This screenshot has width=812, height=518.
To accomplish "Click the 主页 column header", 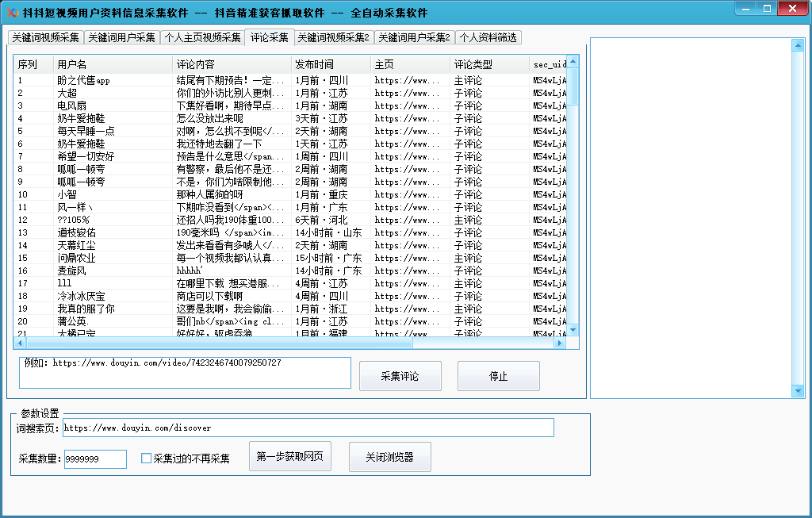I will coord(410,64).
